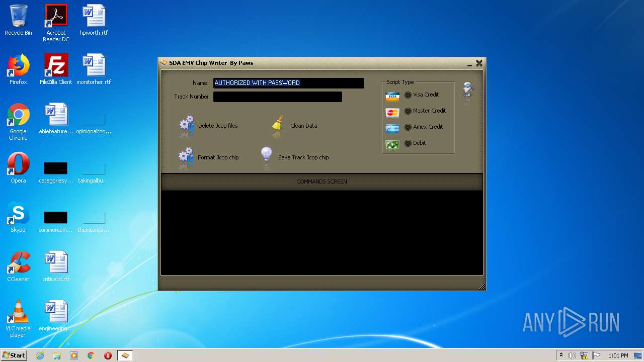This screenshot has width=644, height=362.
Task: Click the Show desktop button at taskbar end
Action: (x=639, y=355)
